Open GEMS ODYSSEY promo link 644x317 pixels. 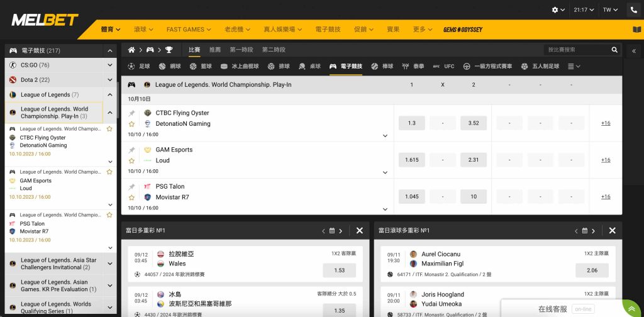tap(463, 30)
